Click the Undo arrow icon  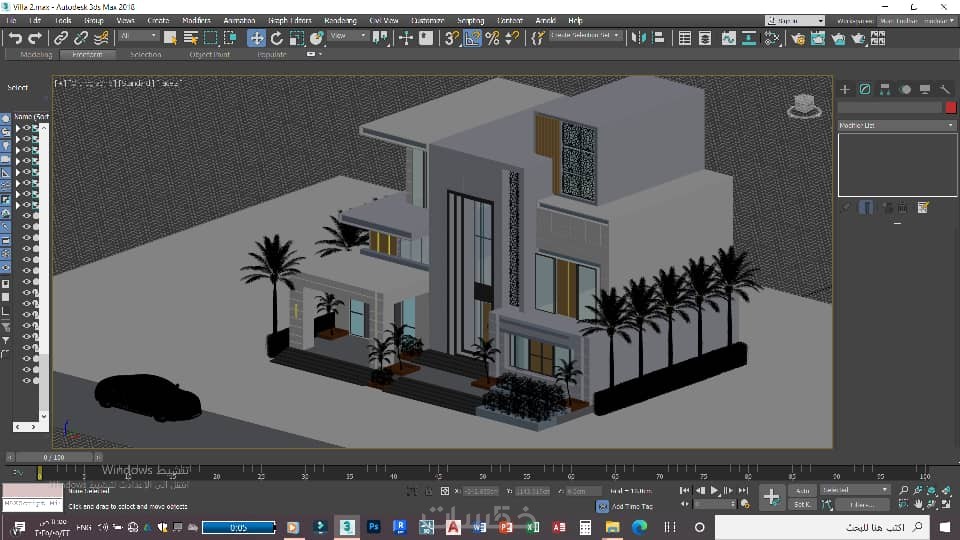[15, 38]
